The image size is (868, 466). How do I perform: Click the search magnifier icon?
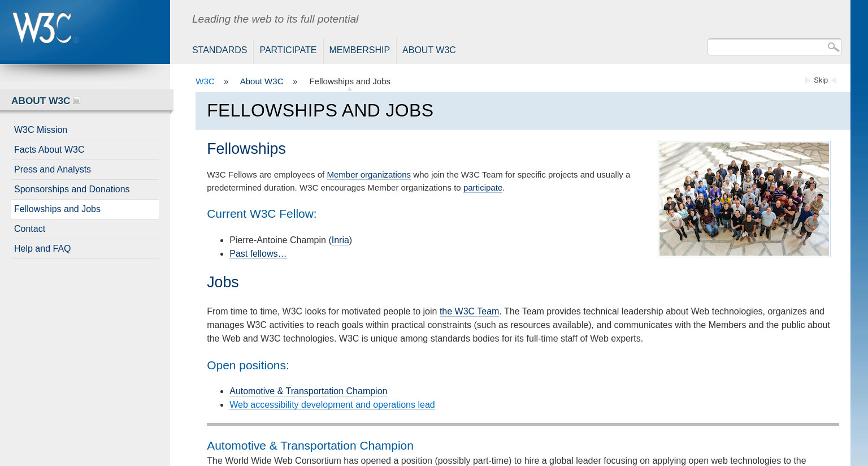click(x=833, y=47)
